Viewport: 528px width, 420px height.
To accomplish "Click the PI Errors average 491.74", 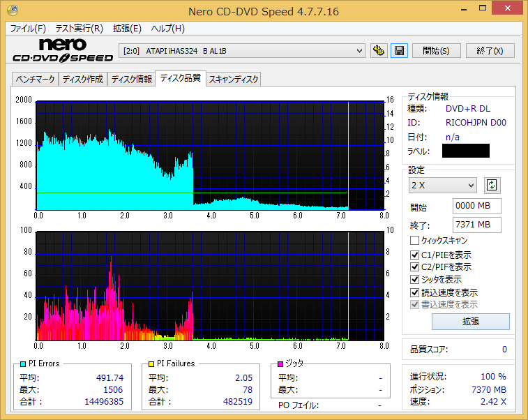I will (110, 378).
